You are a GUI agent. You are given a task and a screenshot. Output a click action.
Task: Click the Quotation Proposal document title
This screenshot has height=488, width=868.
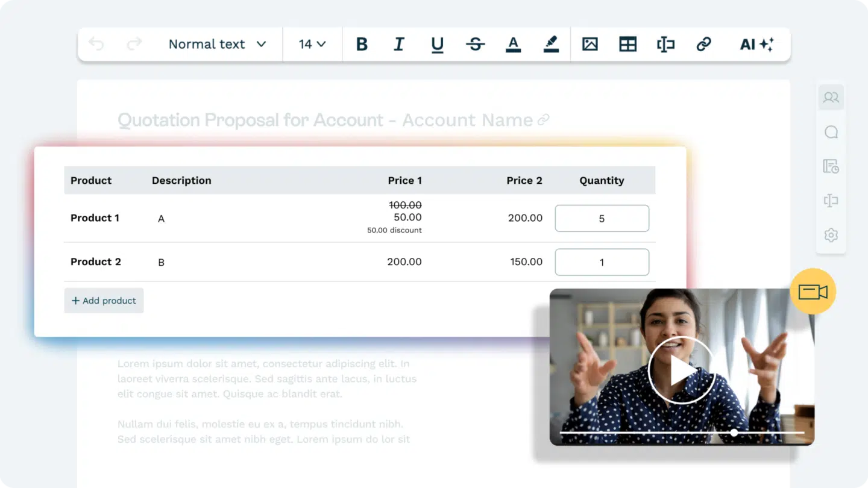tap(325, 120)
